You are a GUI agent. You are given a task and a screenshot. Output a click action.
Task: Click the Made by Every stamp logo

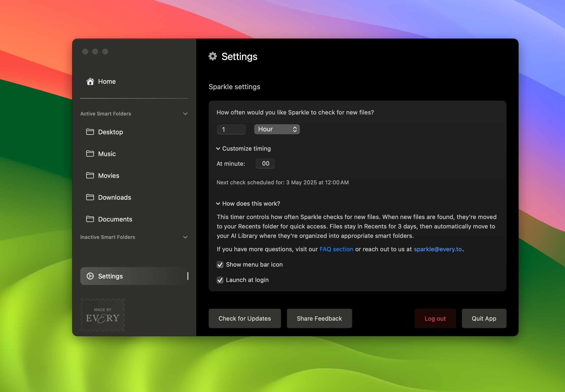tap(103, 315)
